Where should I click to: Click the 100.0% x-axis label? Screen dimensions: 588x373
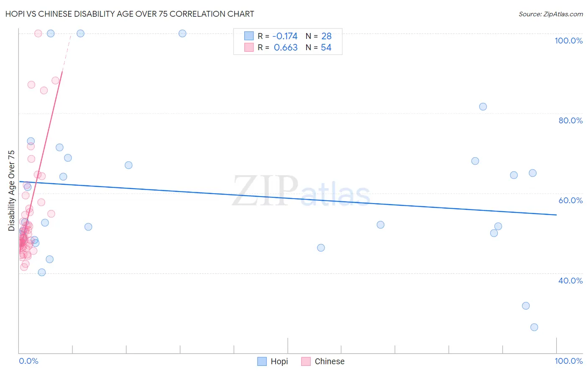pyautogui.click(x=569, y=361)
